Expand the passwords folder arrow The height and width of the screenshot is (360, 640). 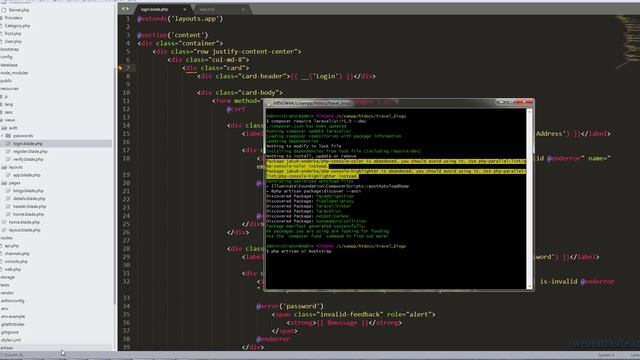tap(2, 136)
